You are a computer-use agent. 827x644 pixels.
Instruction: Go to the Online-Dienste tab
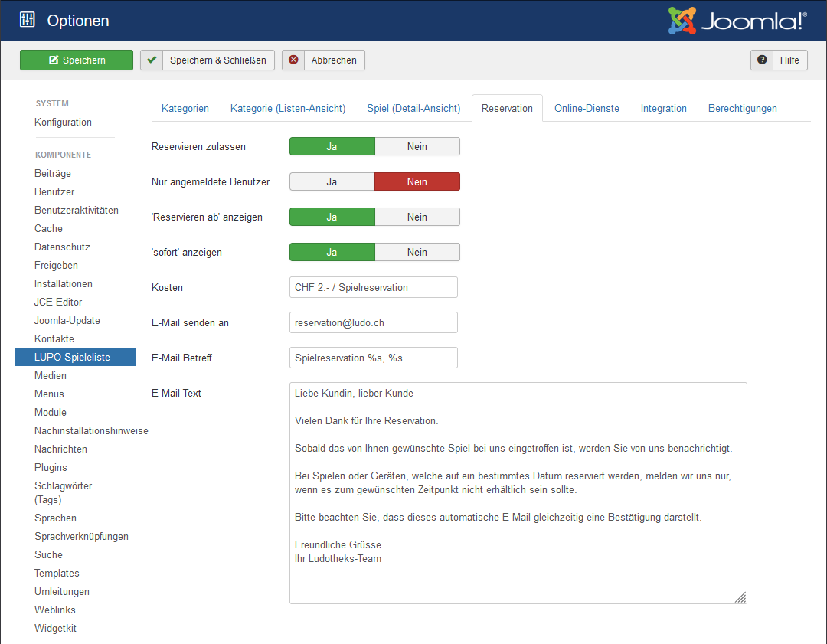coord(587,108)
